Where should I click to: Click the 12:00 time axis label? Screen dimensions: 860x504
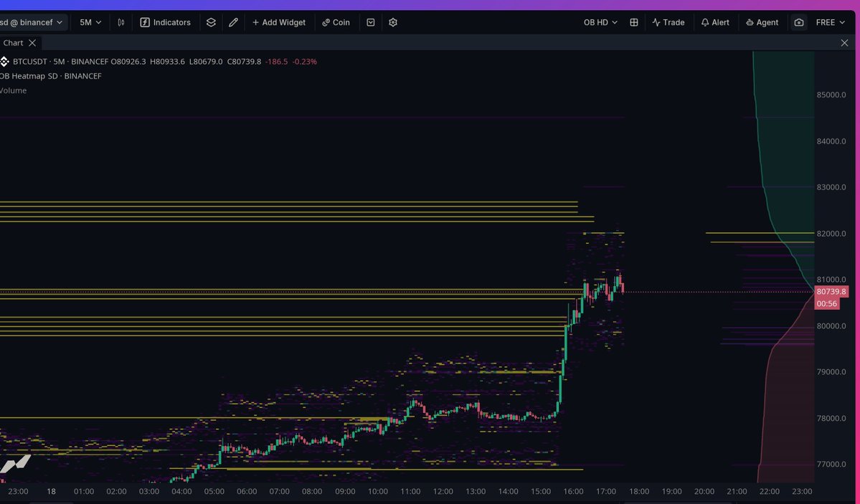tap(443, 491)
